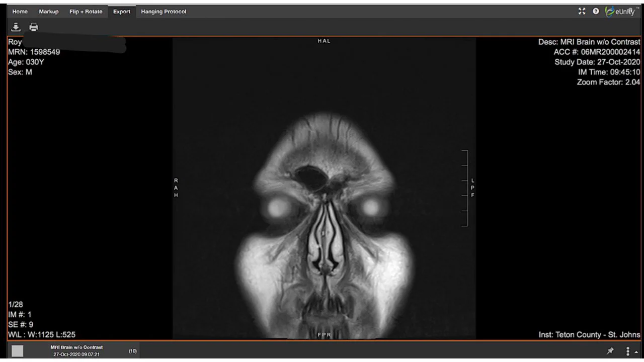Click the IM Time: 09:45:10 text
The image size is (644, 362).
coord(609,72)
